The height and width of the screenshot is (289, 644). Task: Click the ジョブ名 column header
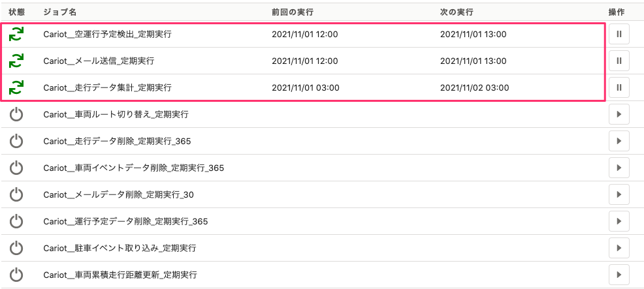(x=60, y=12)
